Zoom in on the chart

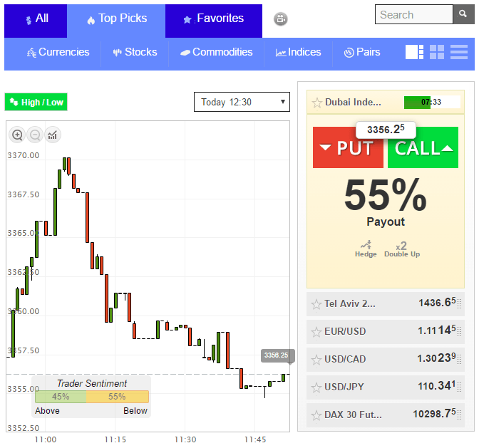17,135
